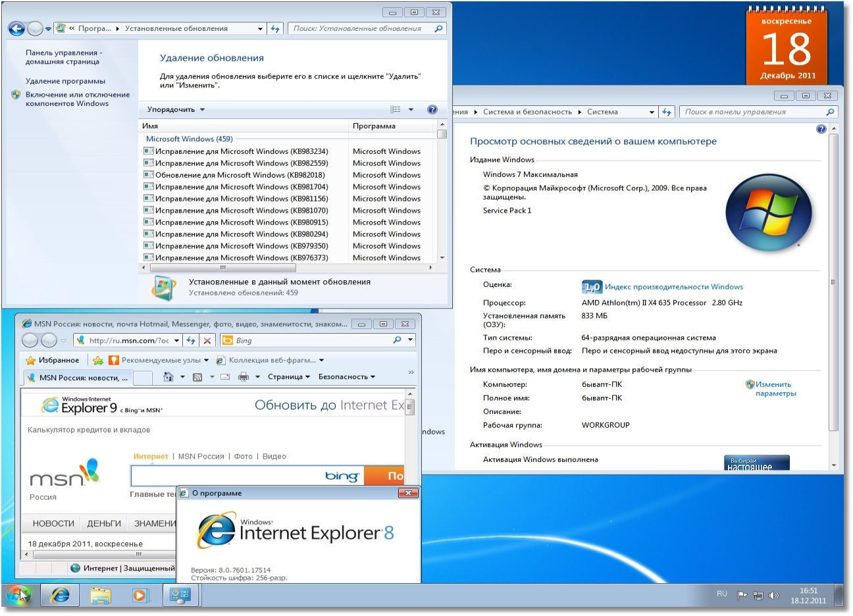This screenshot has height=616, width=853.
Task: Print the page with IE printer icon
Action: [243, 377]
